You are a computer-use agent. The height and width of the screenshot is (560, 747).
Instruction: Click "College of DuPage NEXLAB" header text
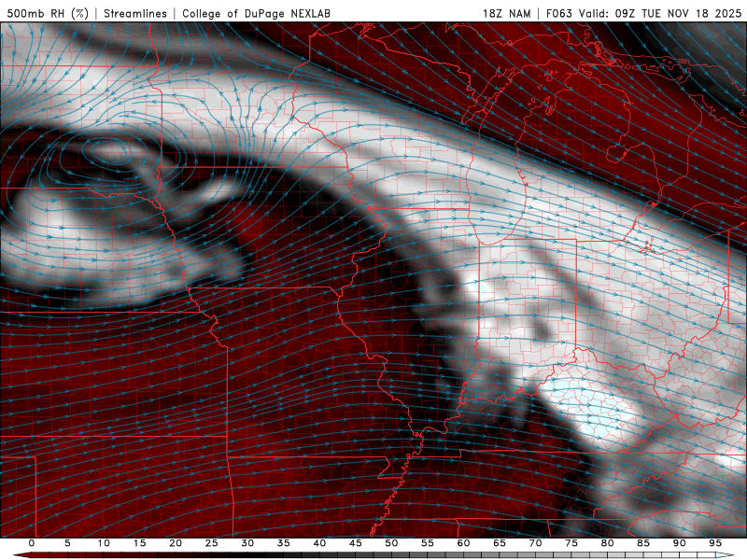[x=256, y=13]
